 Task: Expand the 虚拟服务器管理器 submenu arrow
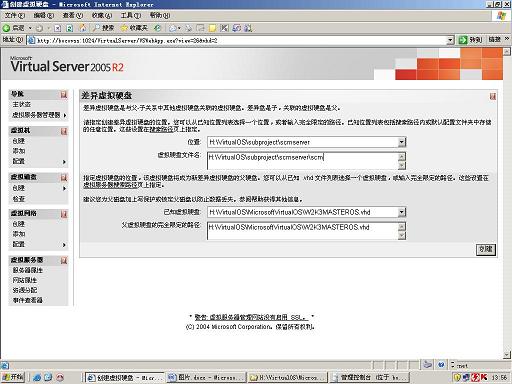[65, 115]
